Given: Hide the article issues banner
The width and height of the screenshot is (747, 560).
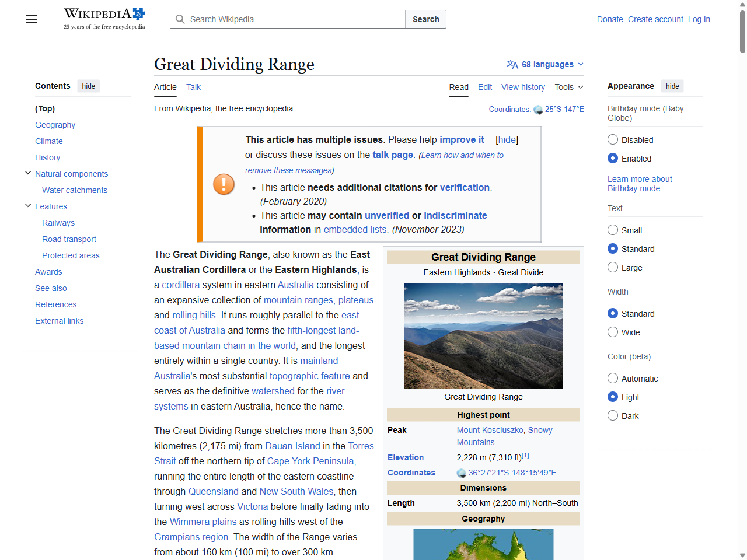Looking at the screenshot, I should [x=507, y=139].
